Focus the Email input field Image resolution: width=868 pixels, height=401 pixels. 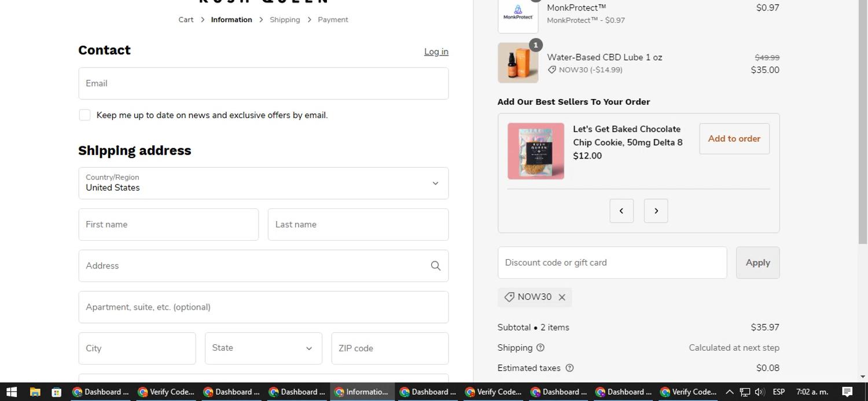click(263, 83)
